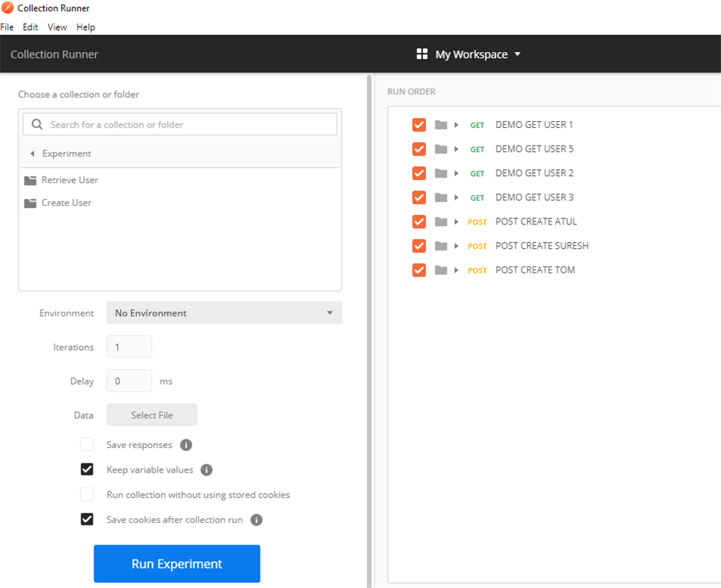Screen dimensions: 721x588
Task: Expand the DEMO GET USER 5 request
Action: click(x=457, y=149)
